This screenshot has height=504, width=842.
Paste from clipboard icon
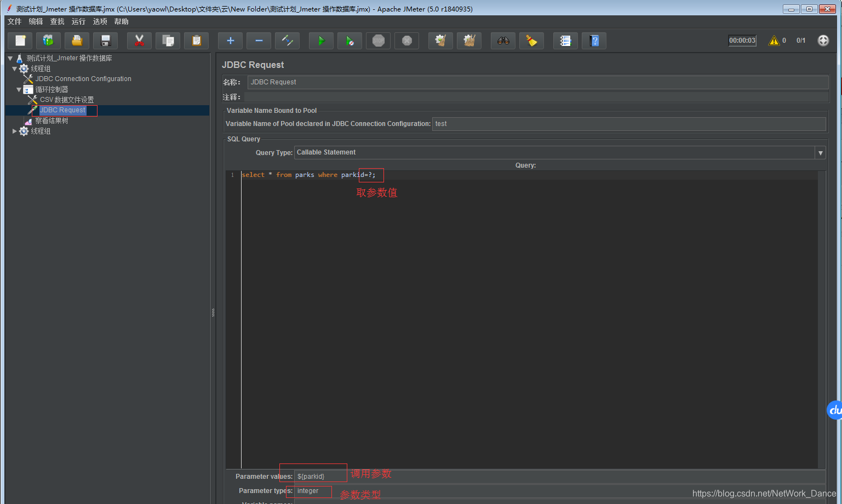click(197, 41)
